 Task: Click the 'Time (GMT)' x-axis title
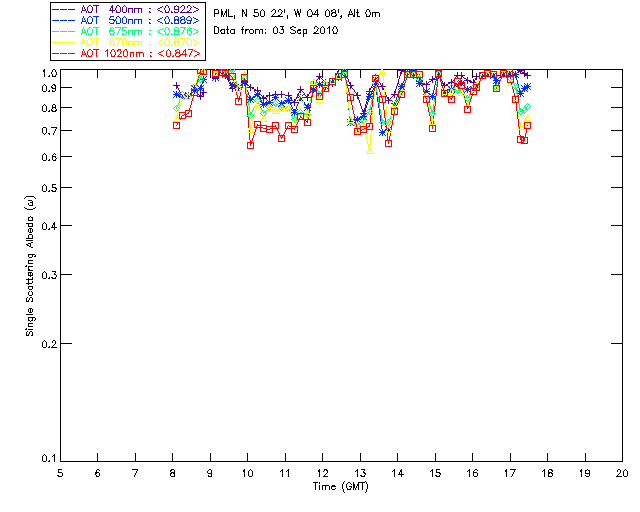coord(341,486)
